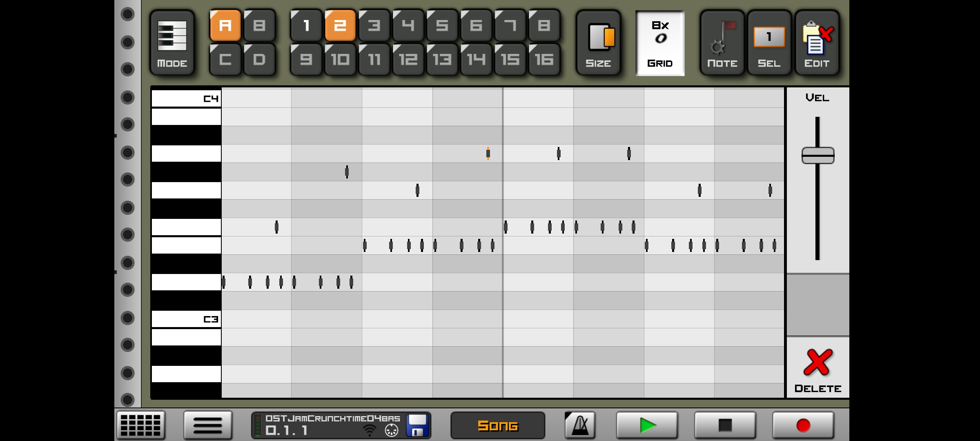
Task: Switch to pattern 14
Action: 476,60
